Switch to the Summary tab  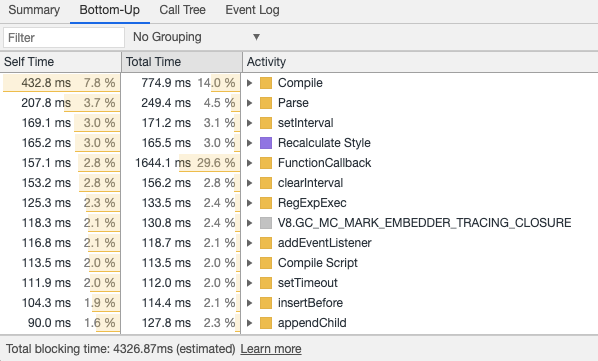pyautogui.click(x=34, y=10)
